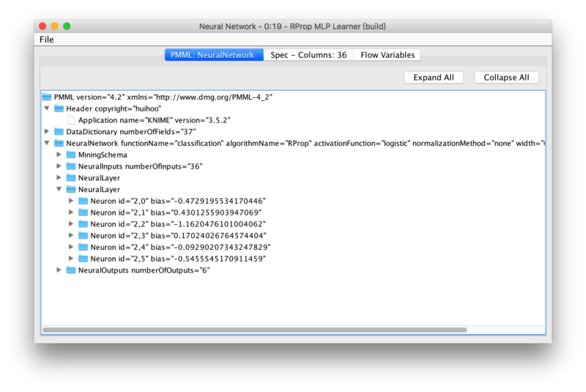Click the Header folder icon
The width and height of the screenshot is (586, 392).
[x=59, y=108]
